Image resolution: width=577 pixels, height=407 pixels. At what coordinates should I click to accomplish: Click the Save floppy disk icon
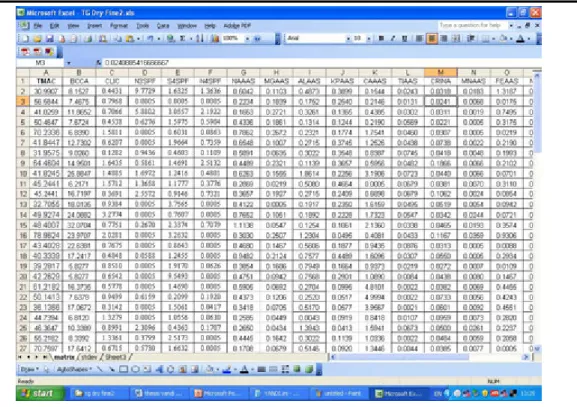coord(49,38)
